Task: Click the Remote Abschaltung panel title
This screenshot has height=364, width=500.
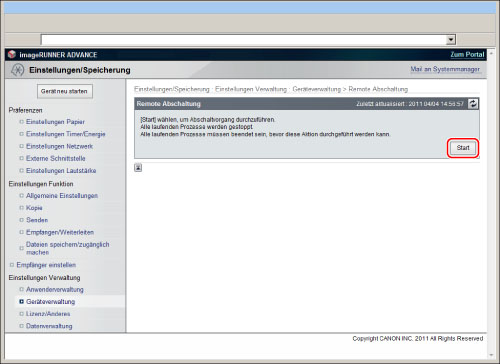Action: point(169,104)
